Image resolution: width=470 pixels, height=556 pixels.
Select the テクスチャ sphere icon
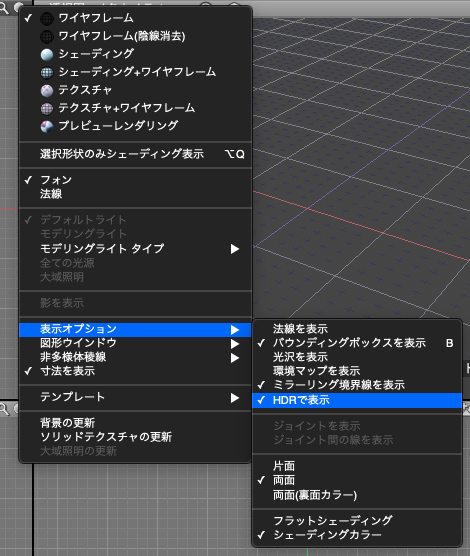47,90
